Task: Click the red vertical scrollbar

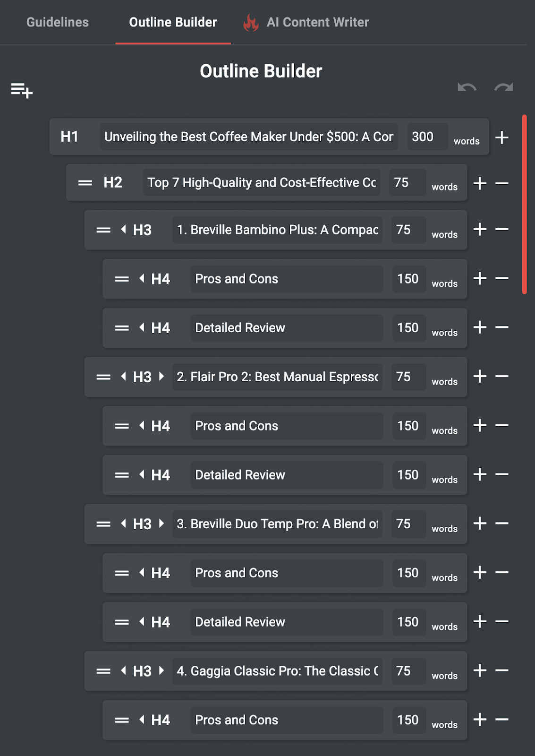Action: tap(524, 204)
